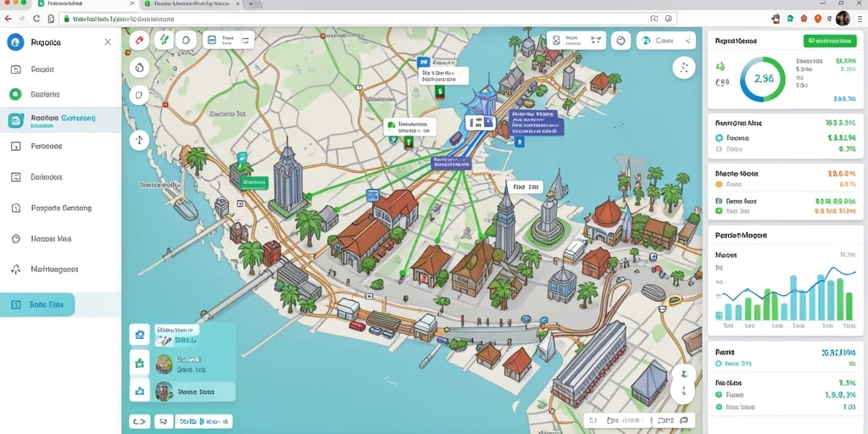Select the teal-filled radio circle in right panel
This screenshot has width=868, height=434.
pos(719,138)
